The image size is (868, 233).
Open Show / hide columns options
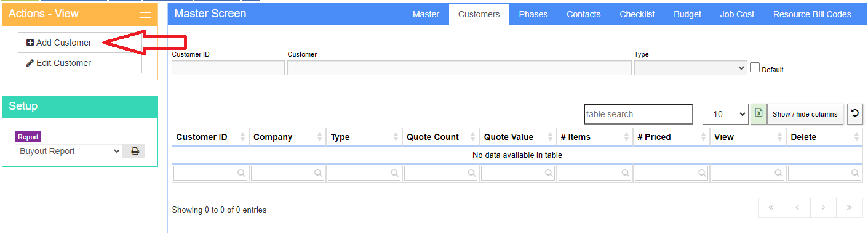coord(805,114)
